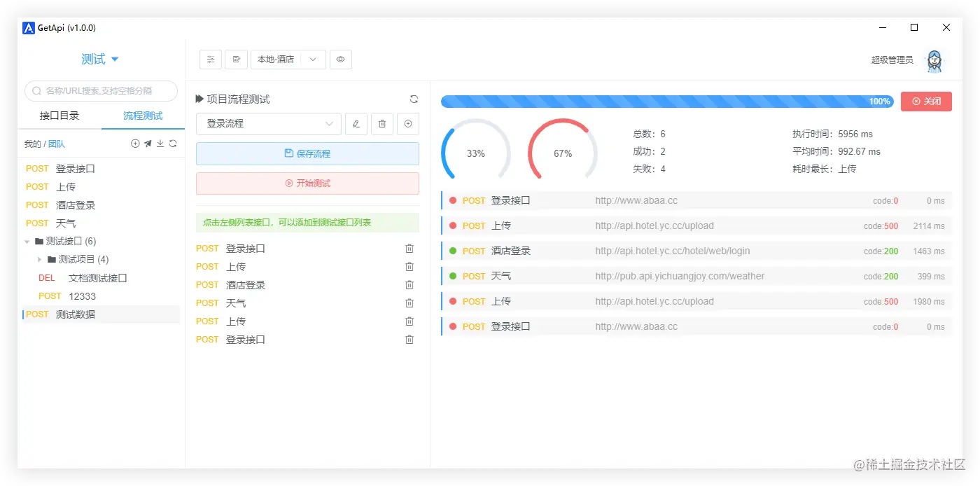Click the edit note icon in top toolbar
Viewport: 980px width, 486px height.
click(237, 60)
